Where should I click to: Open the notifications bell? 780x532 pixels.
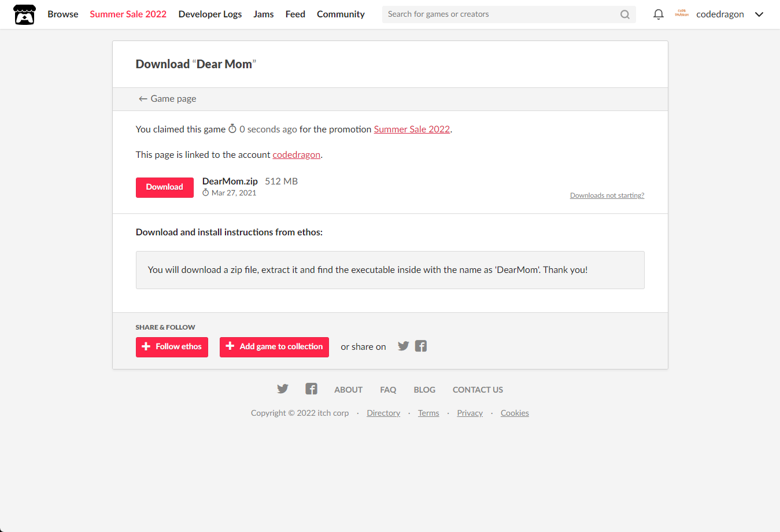[x=658, y=14]
